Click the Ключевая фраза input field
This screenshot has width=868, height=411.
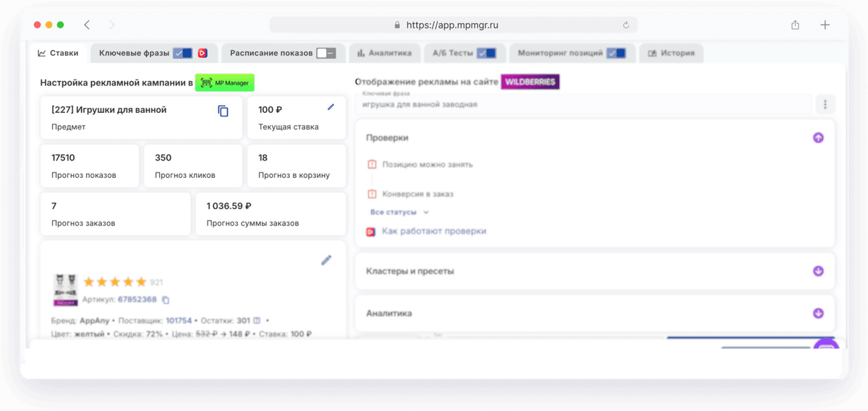click(x=586, y=104)
